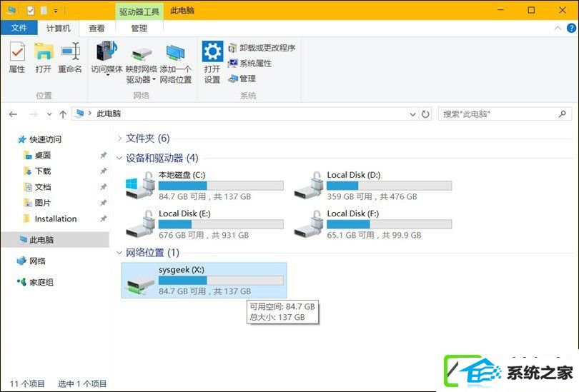Select 家庭组 in the navigation pane
The height and width of the screenshot is (392, 579).
pyautogui.click(x=36, y=282)
